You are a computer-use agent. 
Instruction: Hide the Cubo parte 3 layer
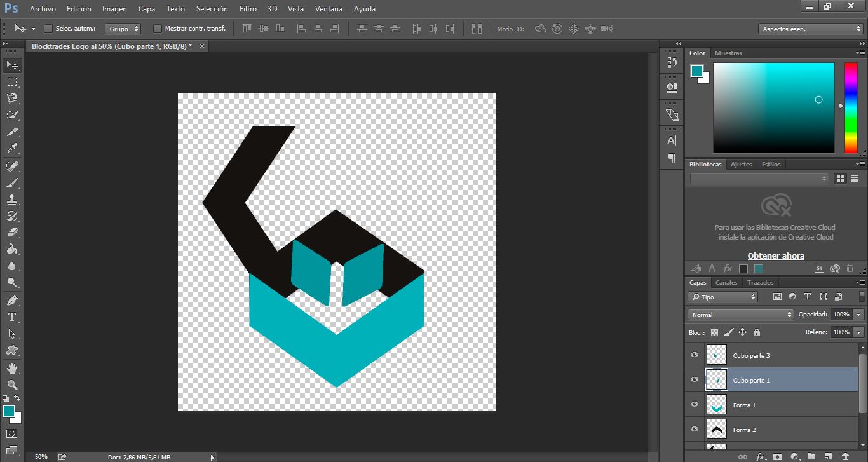click(x=695, y=355)
